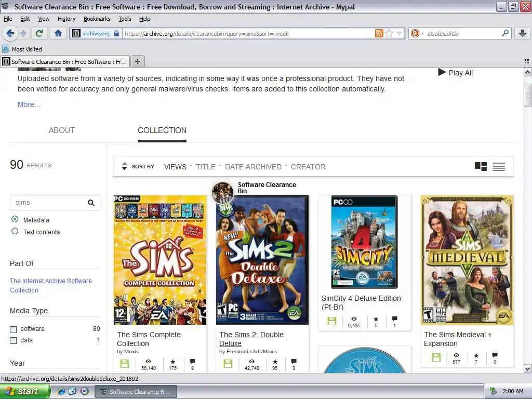This screenshot has width=532, height=399.
Task: Open the History menu
Action: [66, 19]
